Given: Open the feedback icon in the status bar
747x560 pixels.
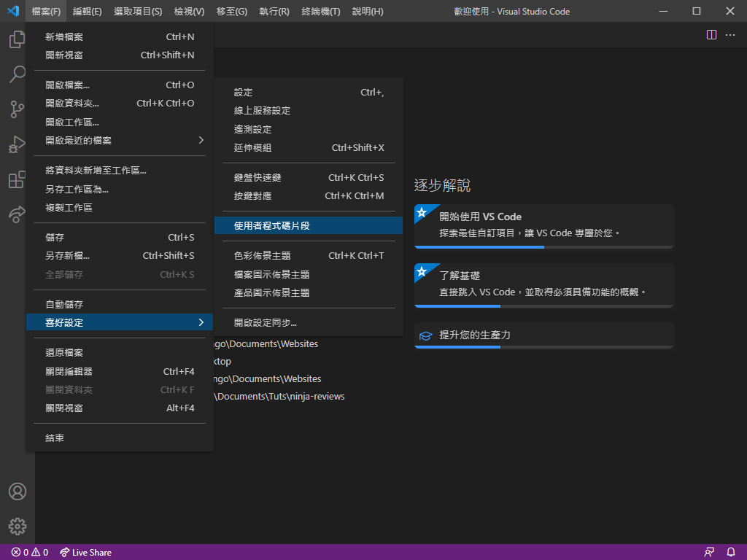Looking at the screenshot, I should (708, 552).
